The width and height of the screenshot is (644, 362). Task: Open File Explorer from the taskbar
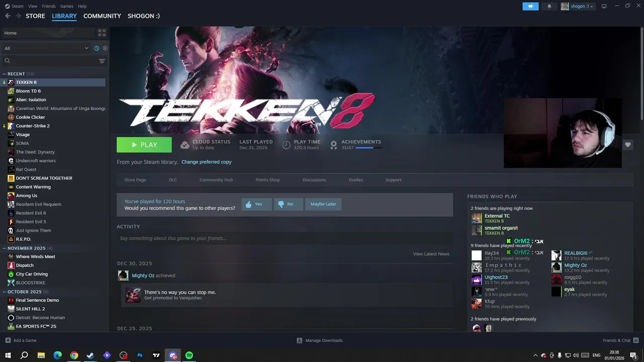tap(41, 355)
